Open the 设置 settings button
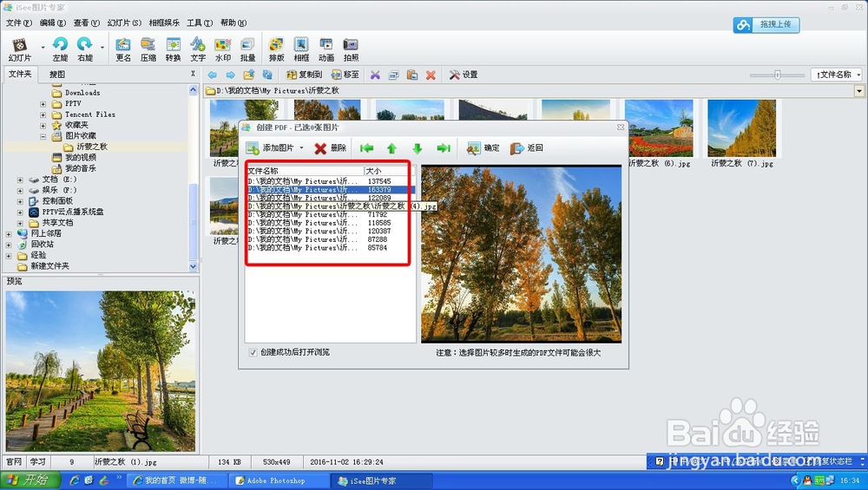The width and height of the screenshot is (868, 490). click(x=464, y=75)
